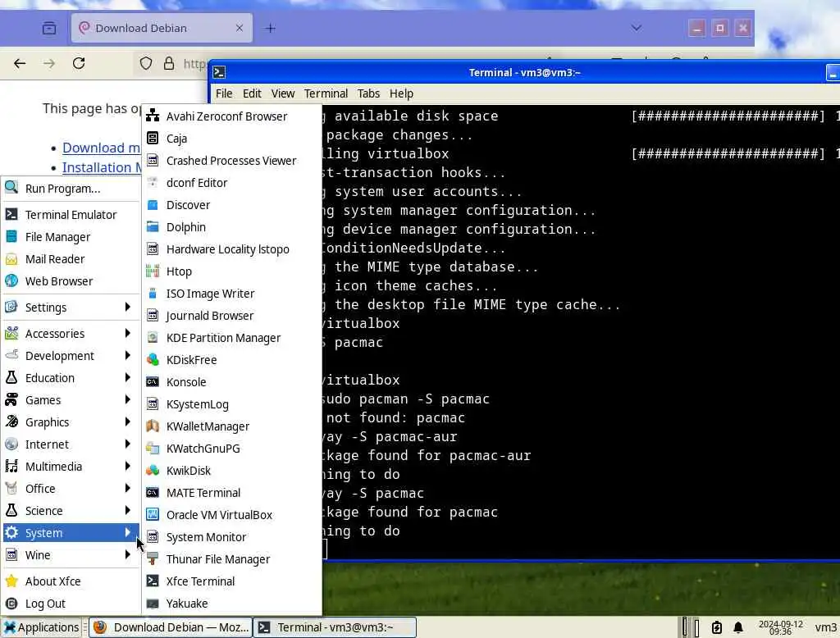Launch KwikDisk
The height and width of the screenshot is (638, 840).
click(231, 471)
